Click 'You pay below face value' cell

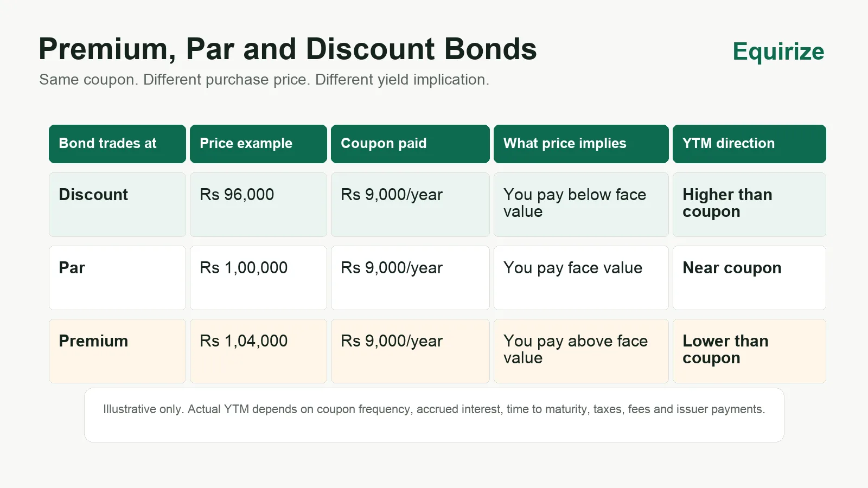(581, 204)
